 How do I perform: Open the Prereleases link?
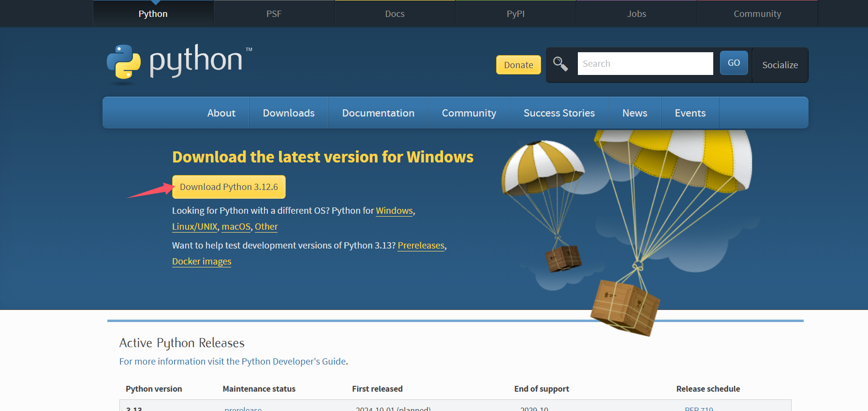(421, 246)
